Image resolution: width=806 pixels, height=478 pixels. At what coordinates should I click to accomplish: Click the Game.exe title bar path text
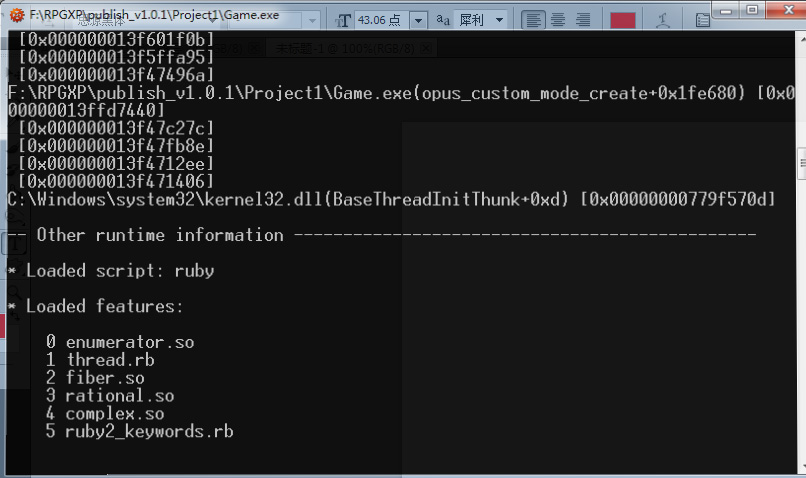click(154, 15)
